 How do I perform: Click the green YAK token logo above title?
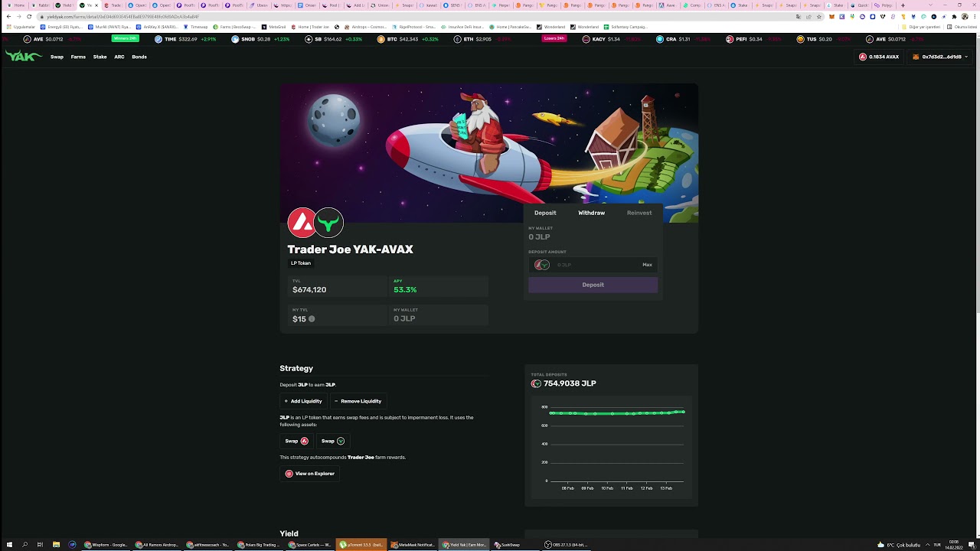tap(329, 223)
